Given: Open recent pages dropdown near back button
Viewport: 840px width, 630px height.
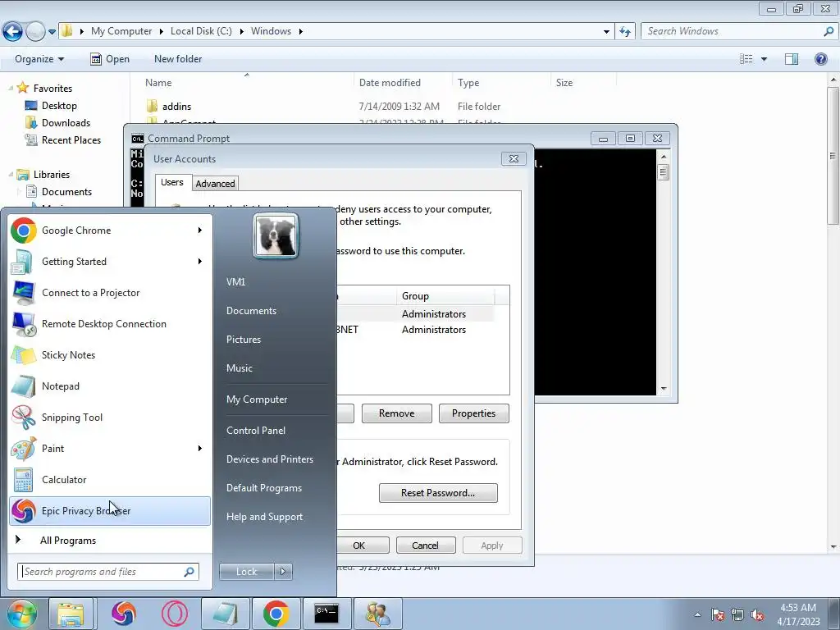Looking at the screenshot, I should coord(52,32).
